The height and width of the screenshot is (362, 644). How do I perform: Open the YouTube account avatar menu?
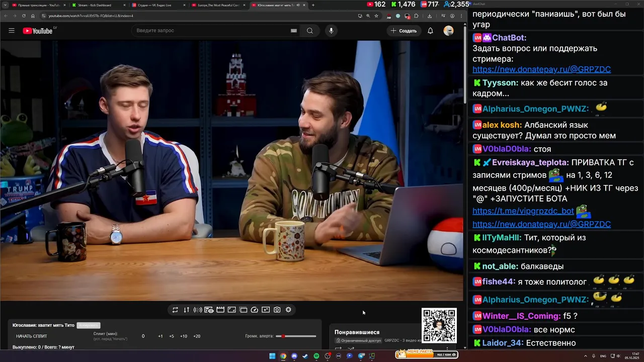448,31
